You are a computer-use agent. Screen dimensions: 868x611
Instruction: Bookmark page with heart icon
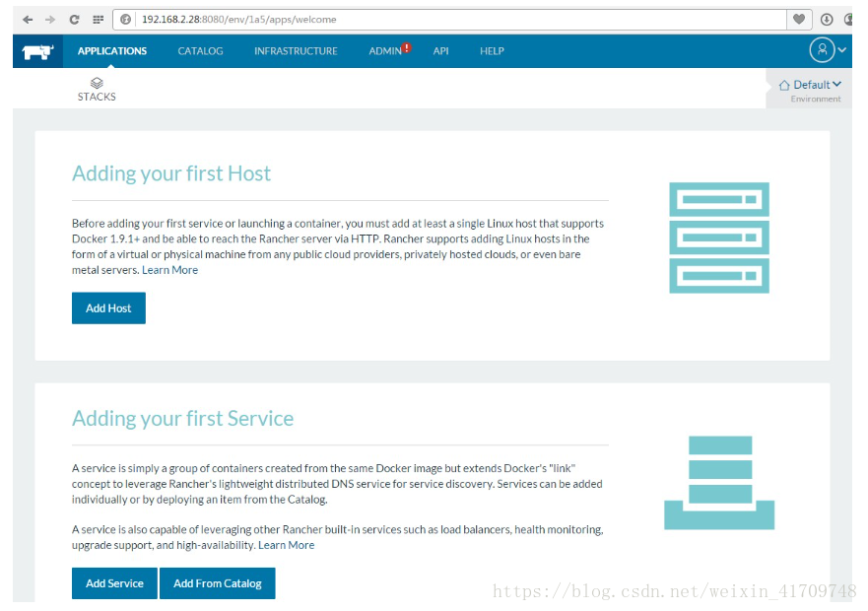click(799, 20)
